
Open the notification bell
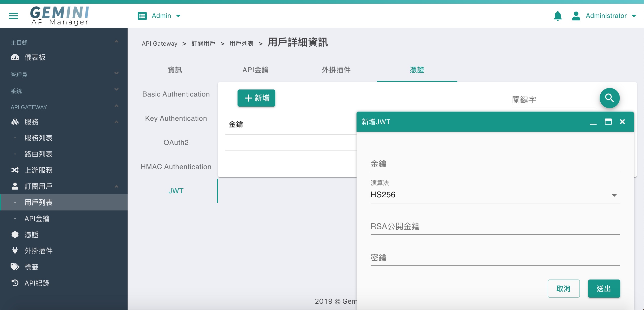(558, 16)
